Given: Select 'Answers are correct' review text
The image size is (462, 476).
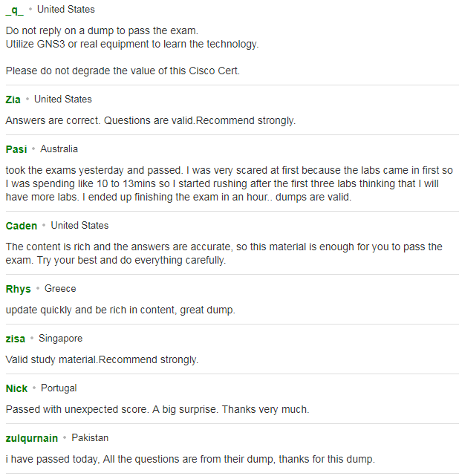Looking at the screenshot, I should click(151, 121).
